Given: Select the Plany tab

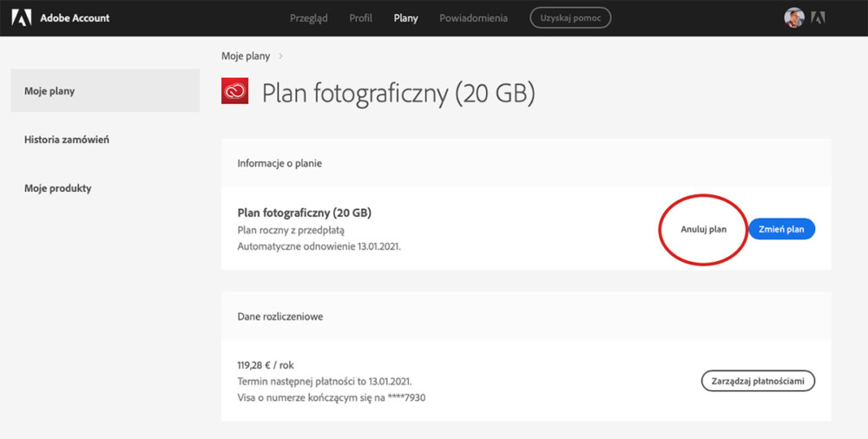Looking at the screenshot, I should point(405,18).
